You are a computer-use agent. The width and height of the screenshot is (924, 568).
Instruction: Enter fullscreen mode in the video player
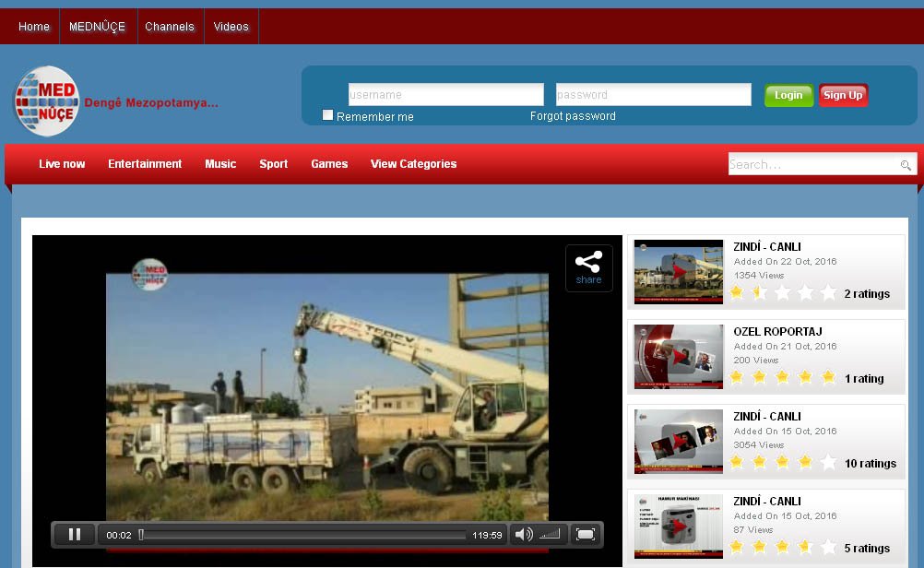pos(586,535)
